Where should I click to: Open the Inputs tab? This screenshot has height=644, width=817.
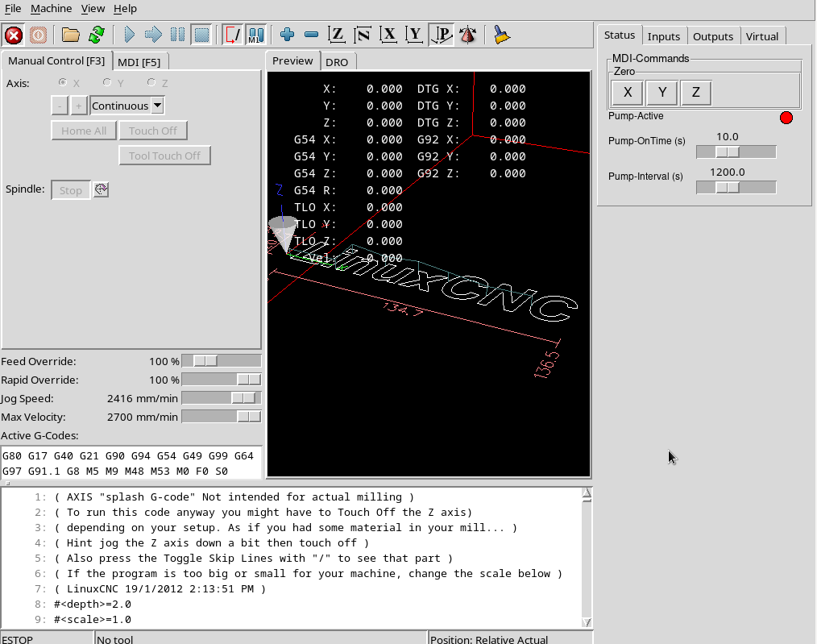tap(664, 36)
